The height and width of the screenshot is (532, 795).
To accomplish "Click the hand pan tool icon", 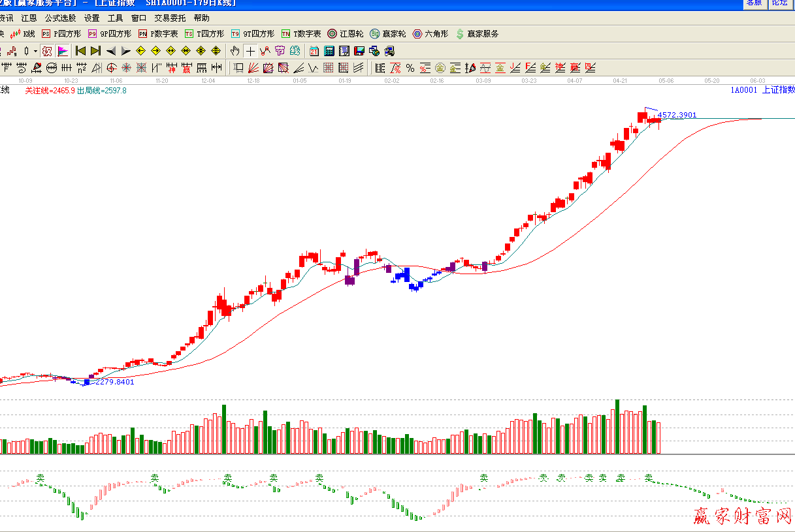I will point(235,51).
